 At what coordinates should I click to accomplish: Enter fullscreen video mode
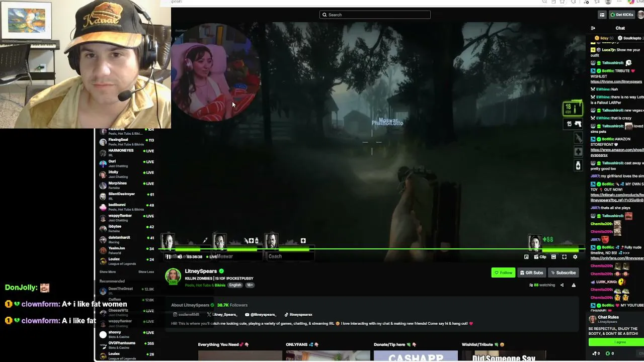click(x=565, y=257)
